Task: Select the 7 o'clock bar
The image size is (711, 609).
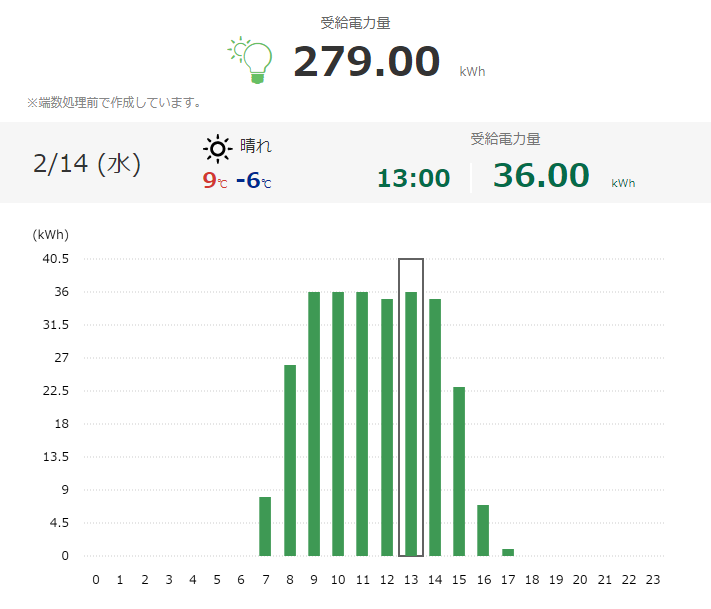Action: (x=265, y=526)
